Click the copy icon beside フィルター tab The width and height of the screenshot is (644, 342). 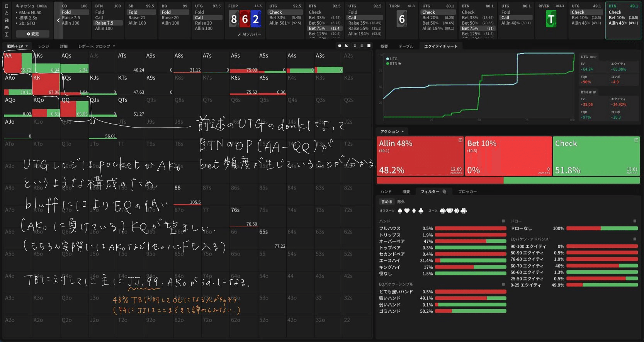[x=444, y=192]
